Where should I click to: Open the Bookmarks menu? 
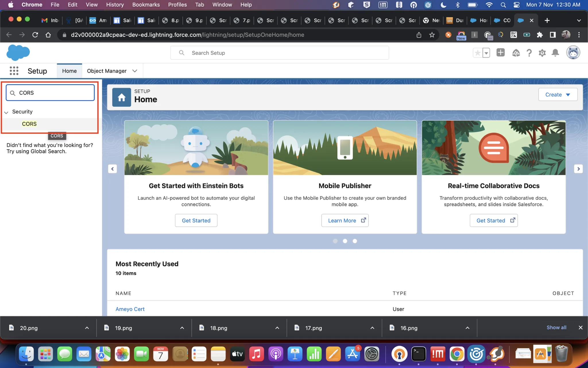(146, 5)
